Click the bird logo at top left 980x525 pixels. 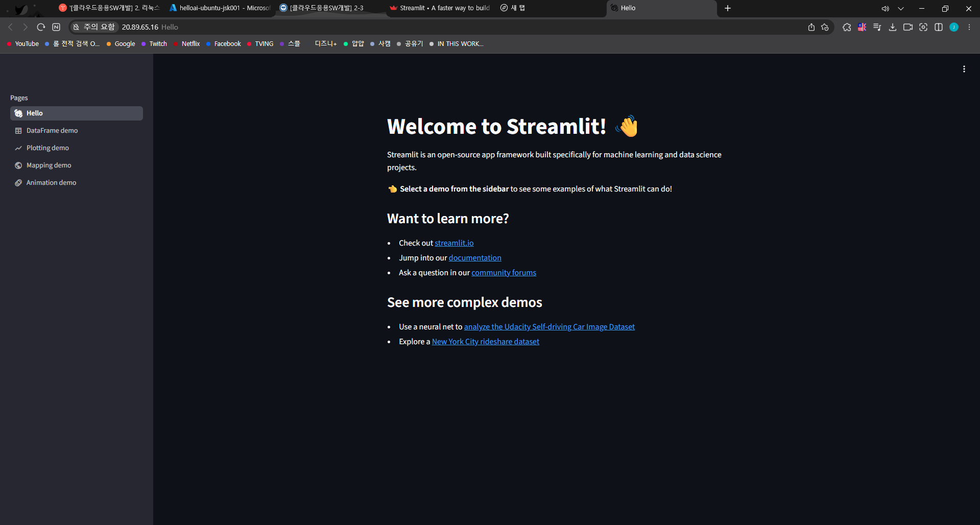(x=21, y=9)
